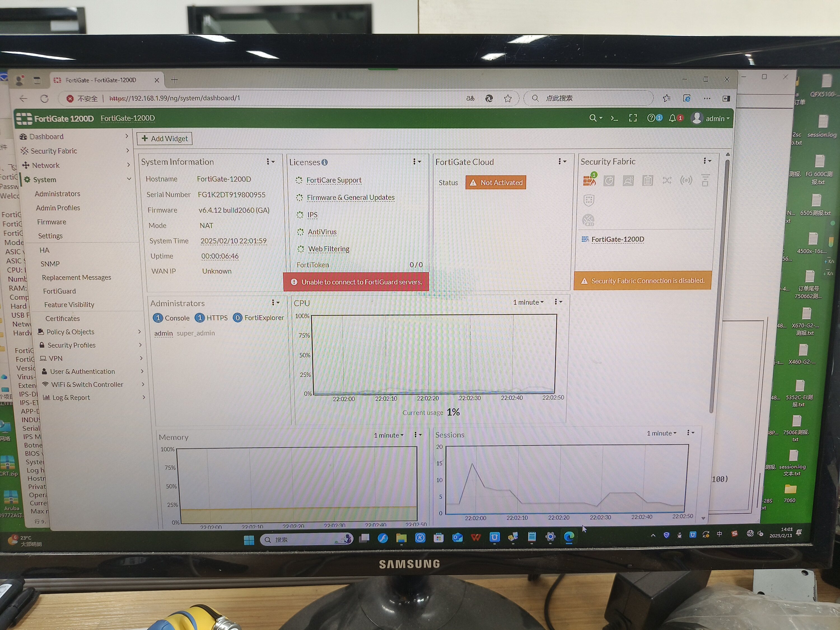840x630 pixels.
Task: Open System Settings page
Action: 50,236
